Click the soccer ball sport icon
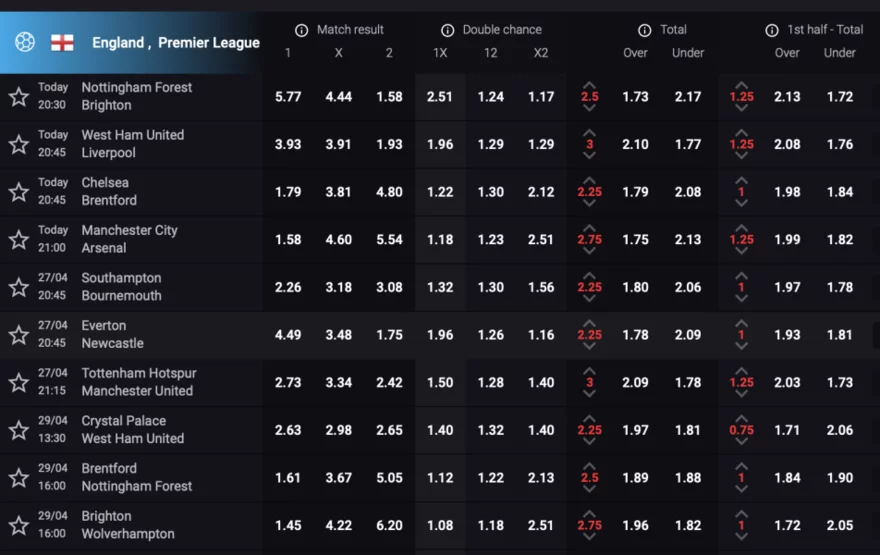The image size is (880, 555). [25, 42]
